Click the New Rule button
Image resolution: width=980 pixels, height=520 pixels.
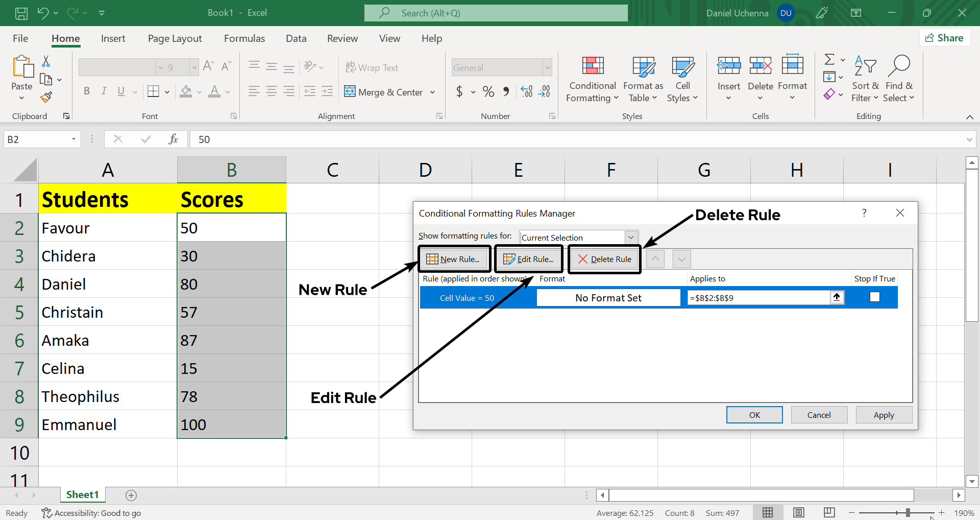[454, 259]
